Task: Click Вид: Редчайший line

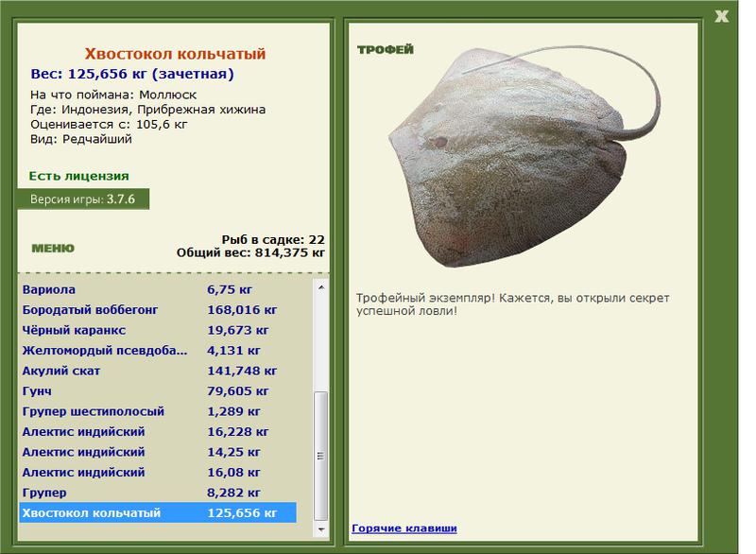Action: [80, 139]
